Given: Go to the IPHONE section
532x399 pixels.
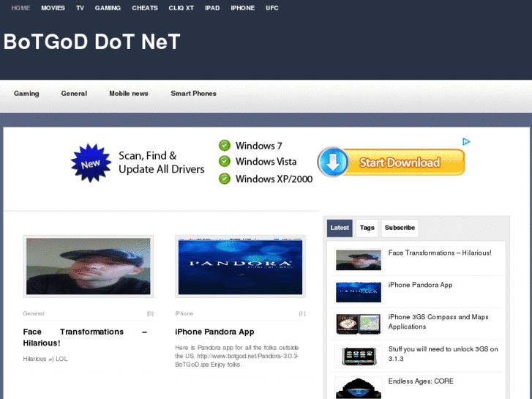Looking at the screenshot, I should (243, 8).
